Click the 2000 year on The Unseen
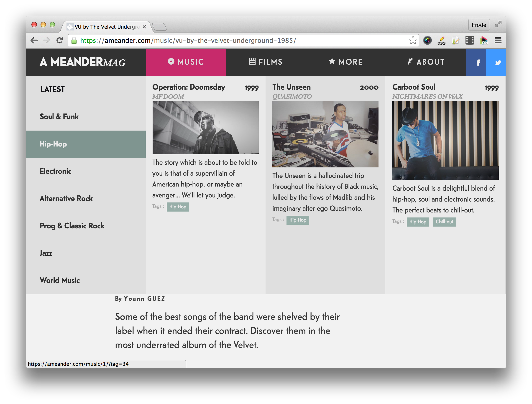This screenshot has height=404, width=532. pos(369,88)
